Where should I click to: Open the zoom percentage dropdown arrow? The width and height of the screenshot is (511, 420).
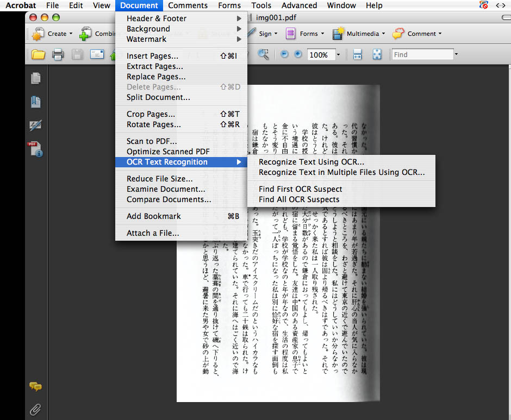tap(338, 54)
